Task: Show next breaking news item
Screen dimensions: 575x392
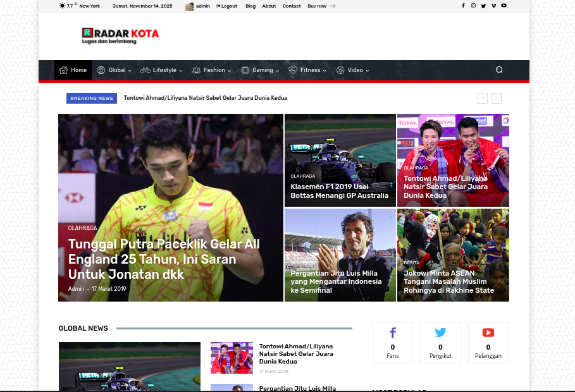Action: coord(497,98)
